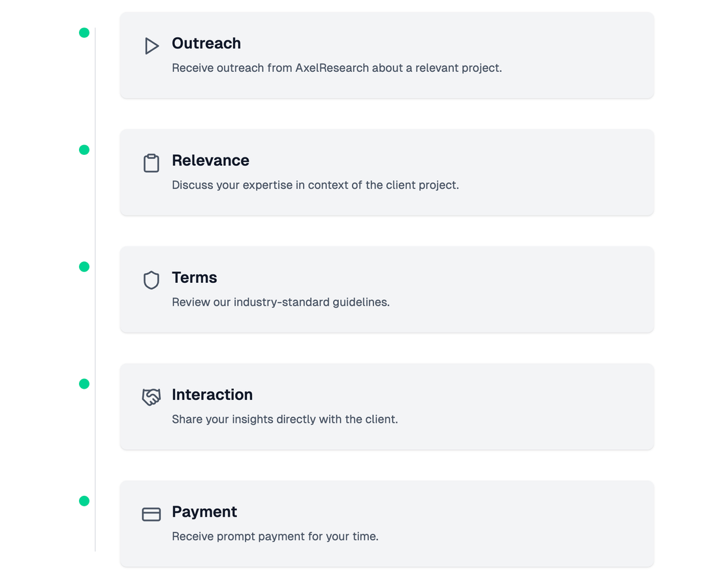Click the credit card icon beside Payment

tap(151, 515)
